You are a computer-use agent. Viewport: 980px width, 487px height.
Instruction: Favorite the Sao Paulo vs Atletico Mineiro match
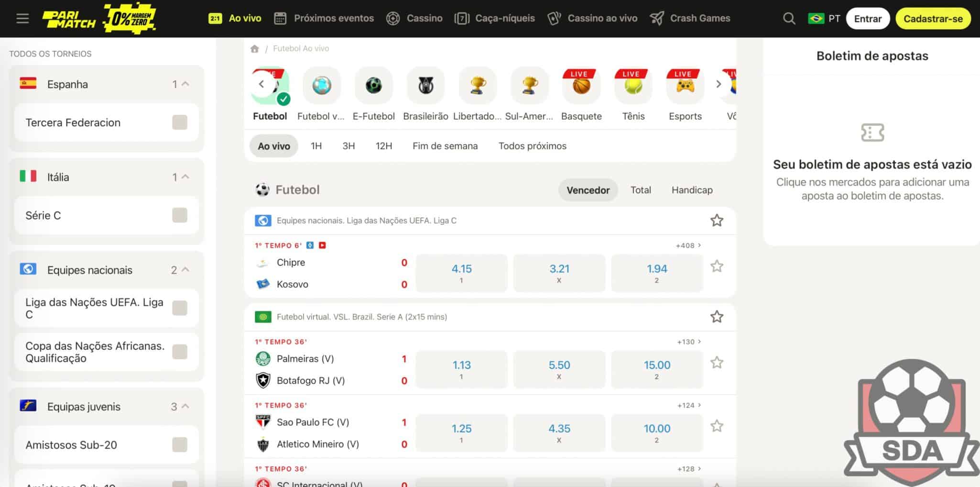click(717, 426)
